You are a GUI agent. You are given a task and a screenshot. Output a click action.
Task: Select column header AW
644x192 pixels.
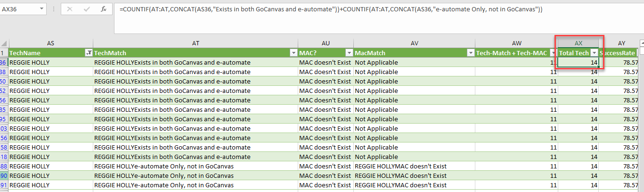[517, 43]
